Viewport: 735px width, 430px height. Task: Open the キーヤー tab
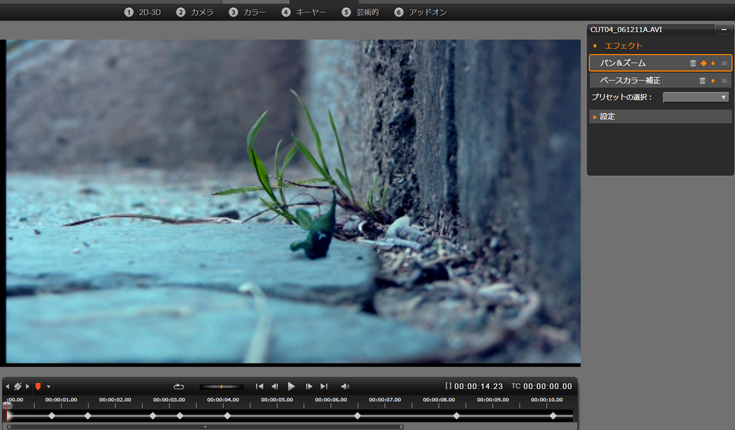(x=304, y=12)
